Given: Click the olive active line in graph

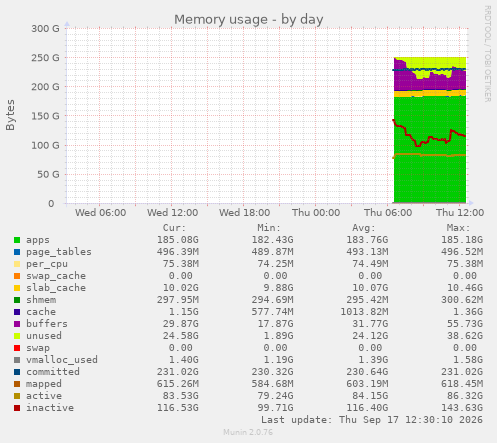Looking at the screenshot, I should pos(430,155).
